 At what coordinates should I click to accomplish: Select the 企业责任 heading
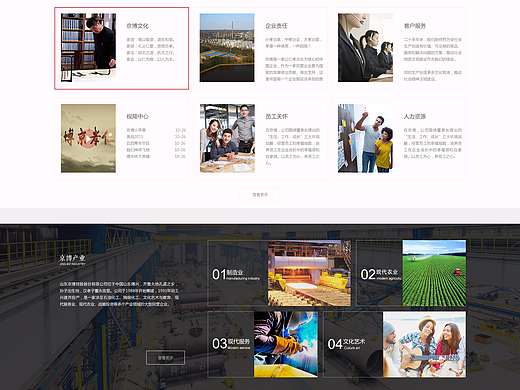pos(276,26)
